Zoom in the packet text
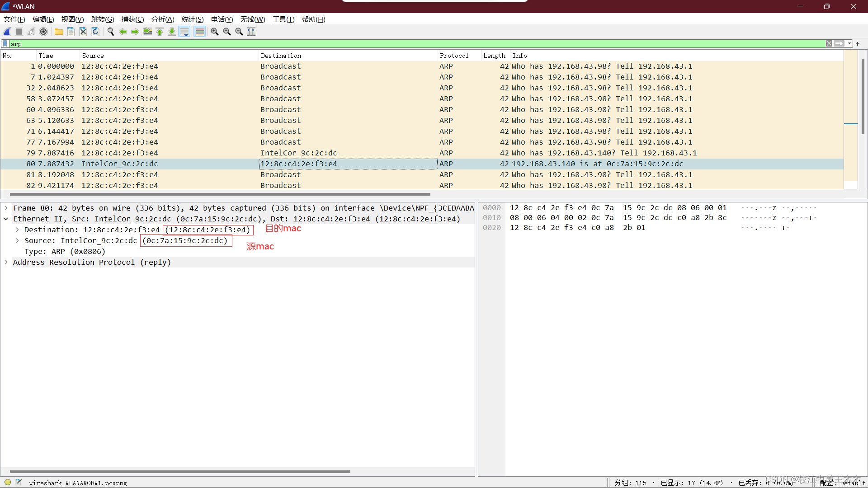 click(x=215, y=32)
